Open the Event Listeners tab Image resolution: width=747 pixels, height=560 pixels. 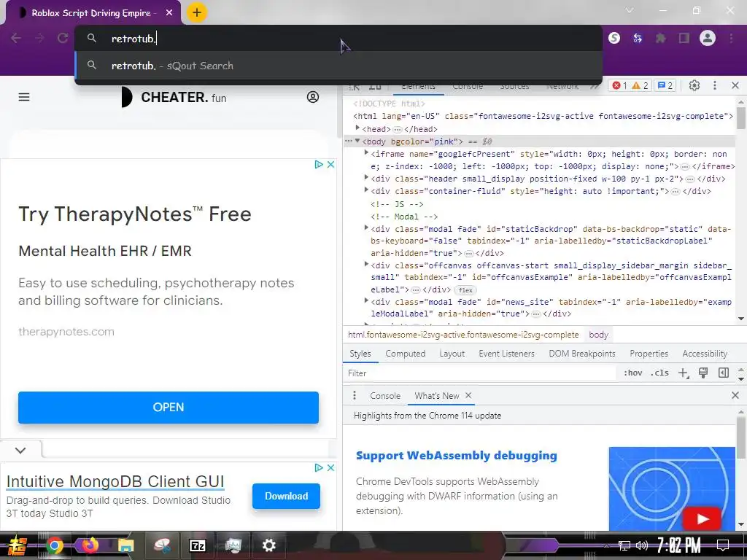[x=506, y=354]
